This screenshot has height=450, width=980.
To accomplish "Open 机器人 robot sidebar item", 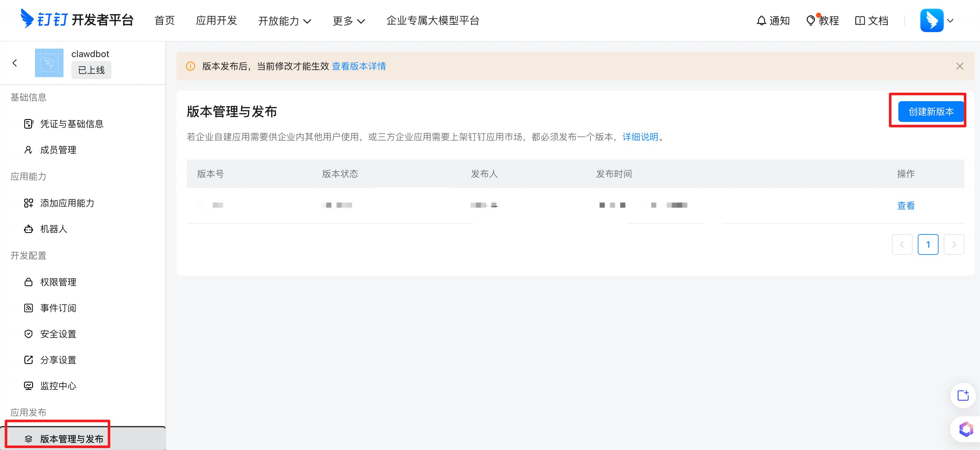I will click(x=53, y=229).
